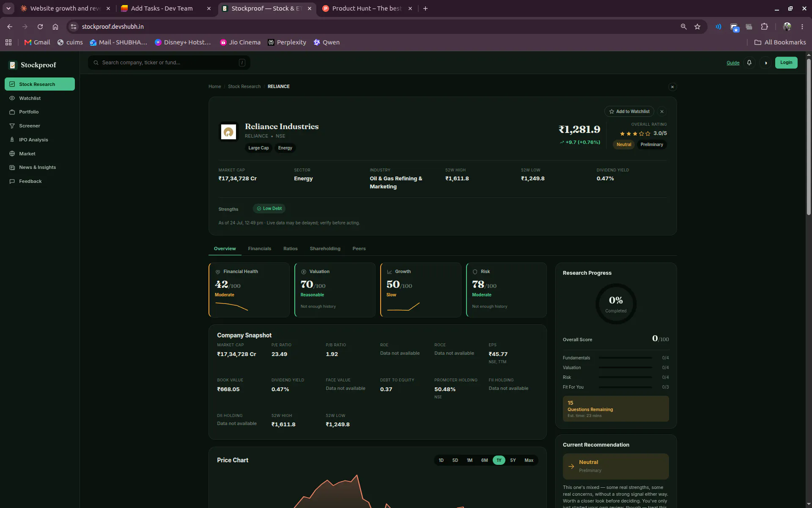This screenshot has height=508, width=812.
Task: Switch to the Peers tab
Action: coord(359,248)
